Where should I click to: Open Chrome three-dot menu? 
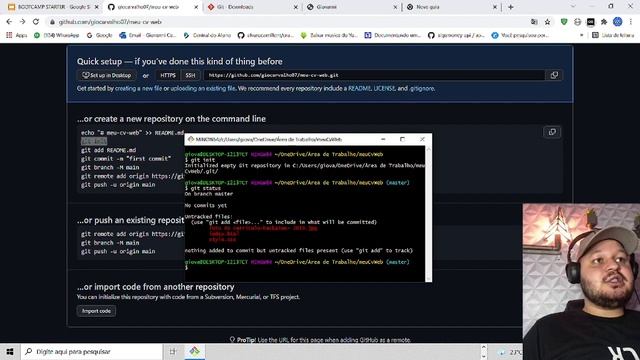631,22
